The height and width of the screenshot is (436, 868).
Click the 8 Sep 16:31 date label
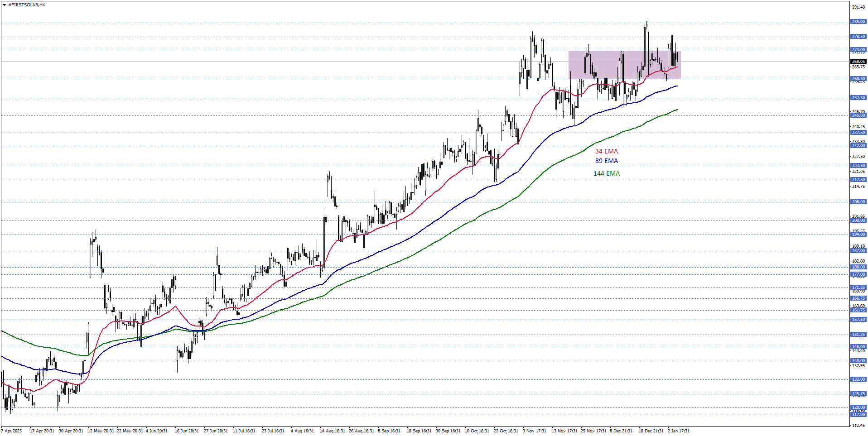[x=389, y=431]
